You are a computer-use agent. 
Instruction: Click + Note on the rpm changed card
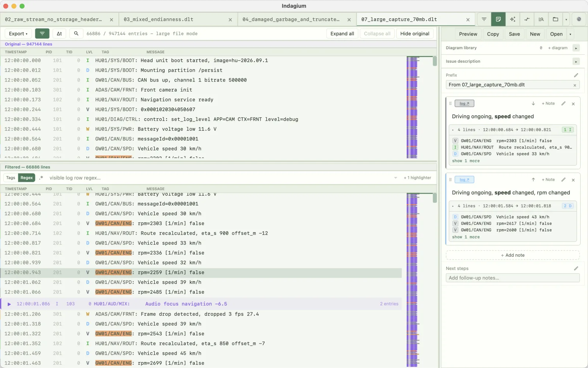click(x=548, y=180)
